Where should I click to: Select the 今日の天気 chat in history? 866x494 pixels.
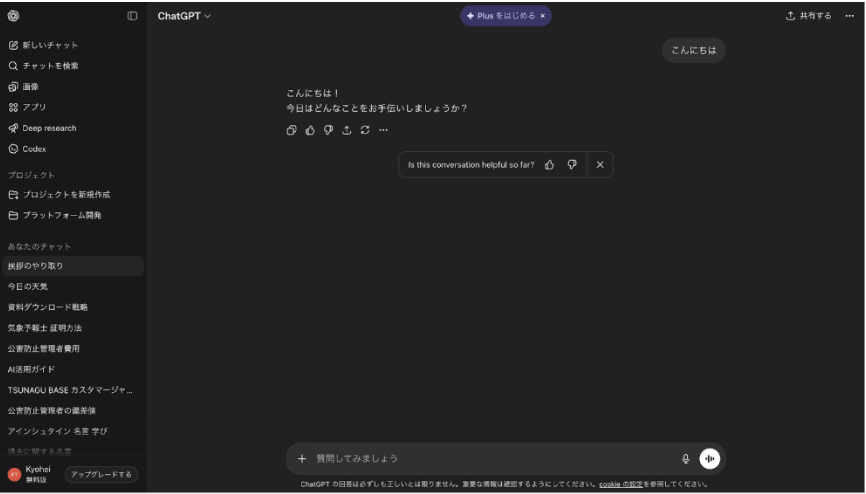[x=28, y=286]
